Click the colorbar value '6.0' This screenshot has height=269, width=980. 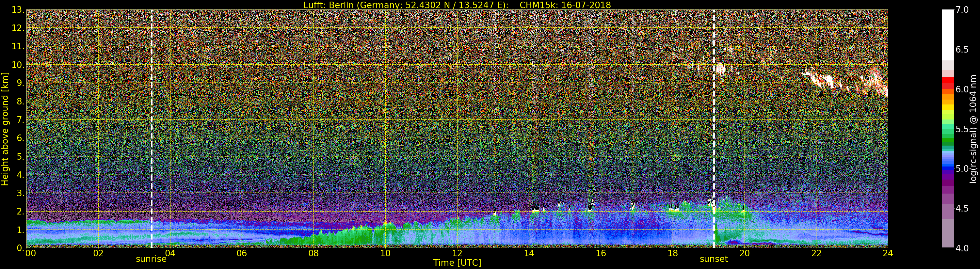[962, 89]
